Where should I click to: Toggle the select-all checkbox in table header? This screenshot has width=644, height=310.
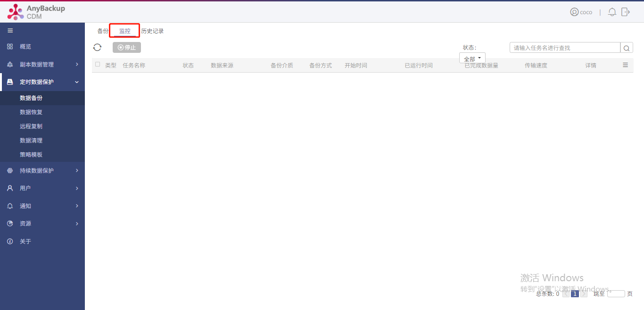(98, 64)
